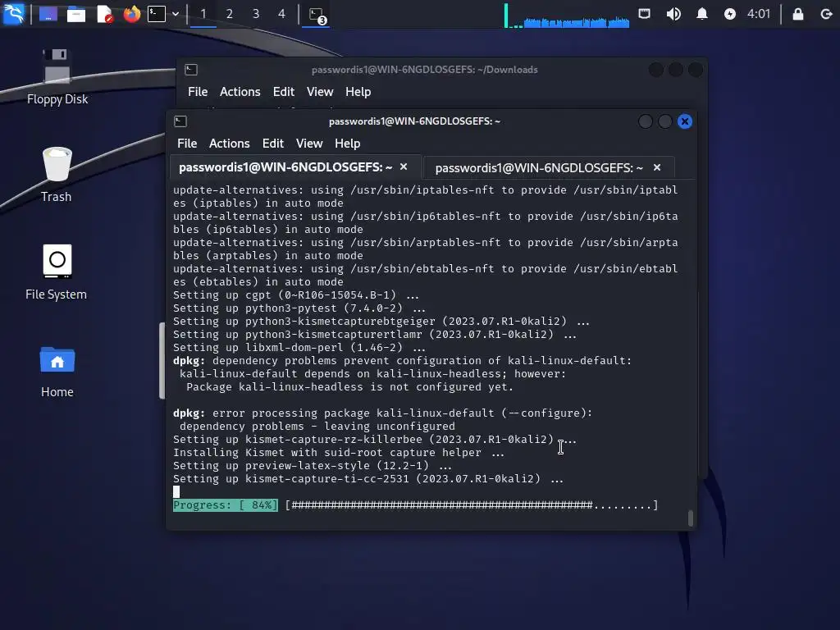Select the File System desktop icon

pyautogui.click(x=57, y=272)
